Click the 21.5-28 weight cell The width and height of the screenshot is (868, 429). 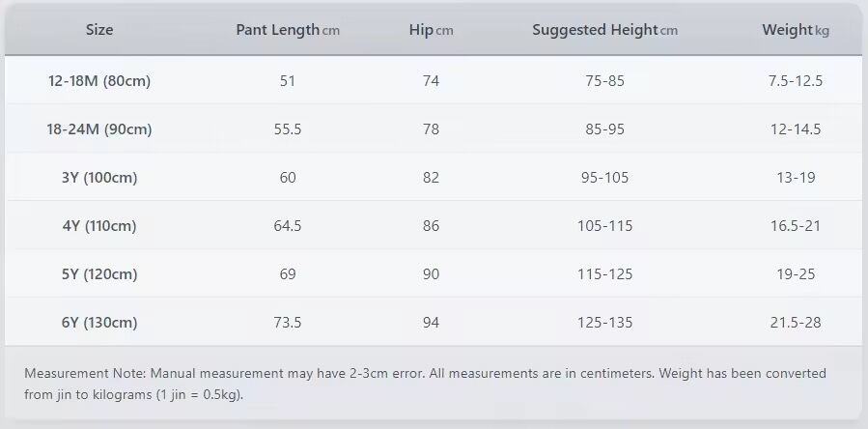click(795, 323)
